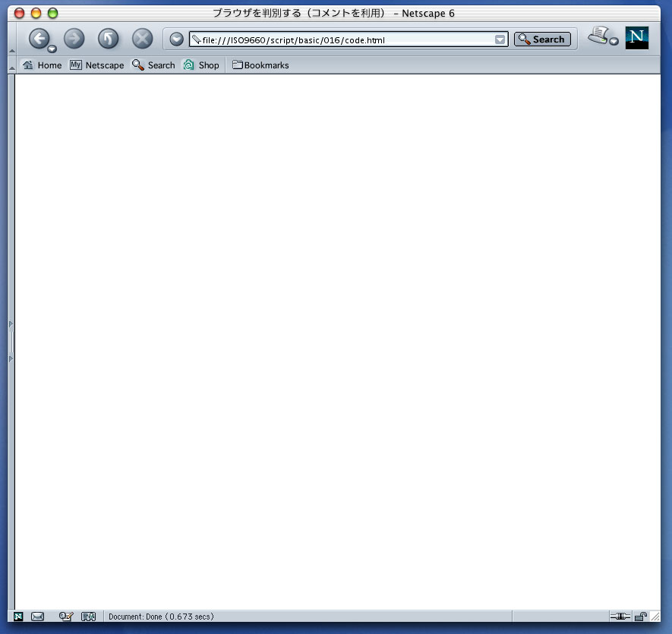This screenshot has height=634, width=672.
Task: Expand the URL history dropdown arrow
Action: 500,40
